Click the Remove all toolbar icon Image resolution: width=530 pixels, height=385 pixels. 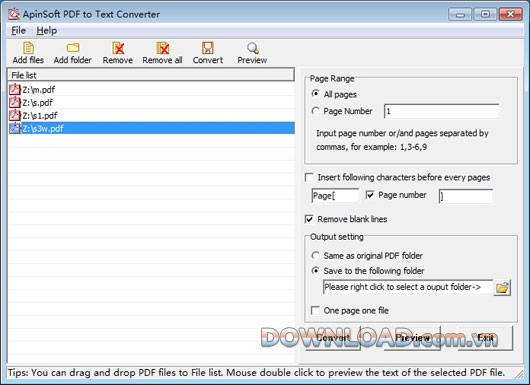(x=163, y=48)
